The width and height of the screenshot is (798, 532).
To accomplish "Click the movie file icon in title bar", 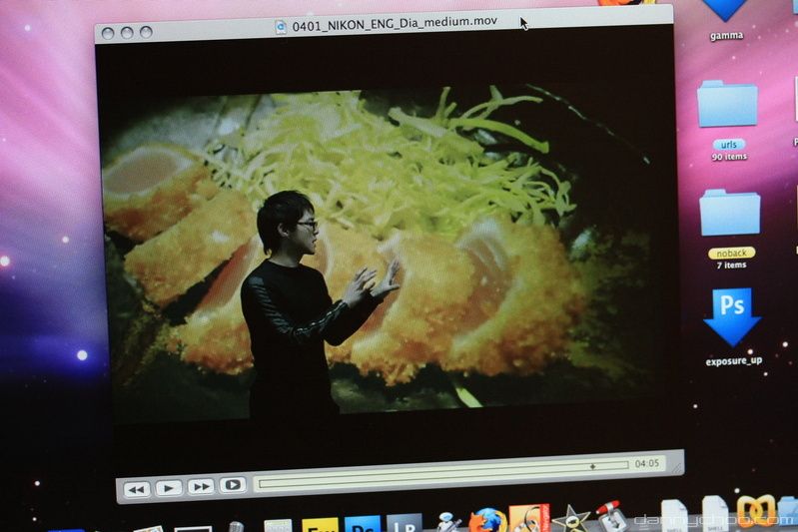I will click(282, 27).
